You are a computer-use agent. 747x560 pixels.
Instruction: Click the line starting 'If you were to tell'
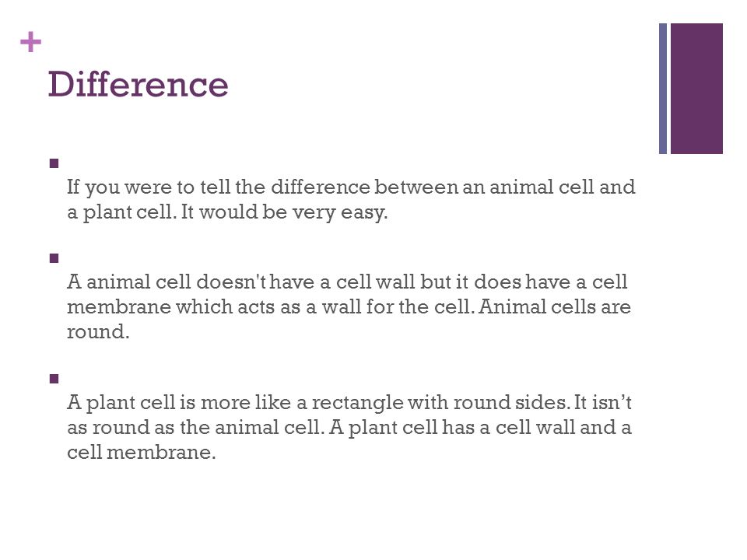tap(351, 187)
